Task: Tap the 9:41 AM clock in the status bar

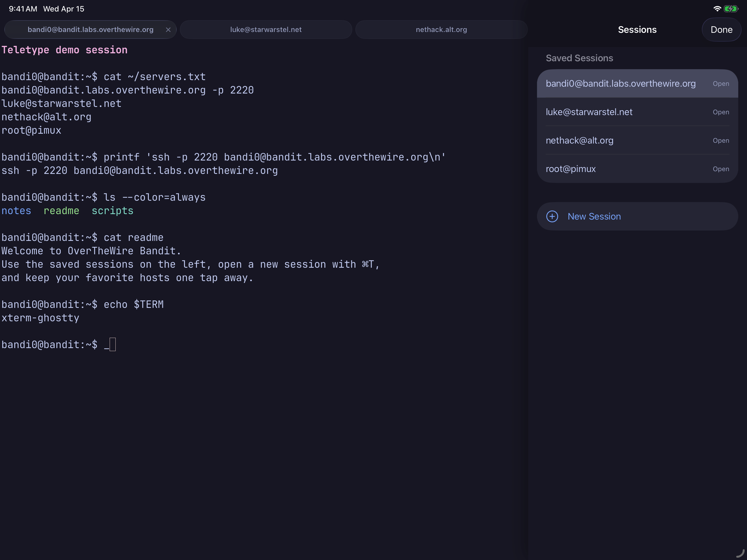Action: click(x=23, y=9)
